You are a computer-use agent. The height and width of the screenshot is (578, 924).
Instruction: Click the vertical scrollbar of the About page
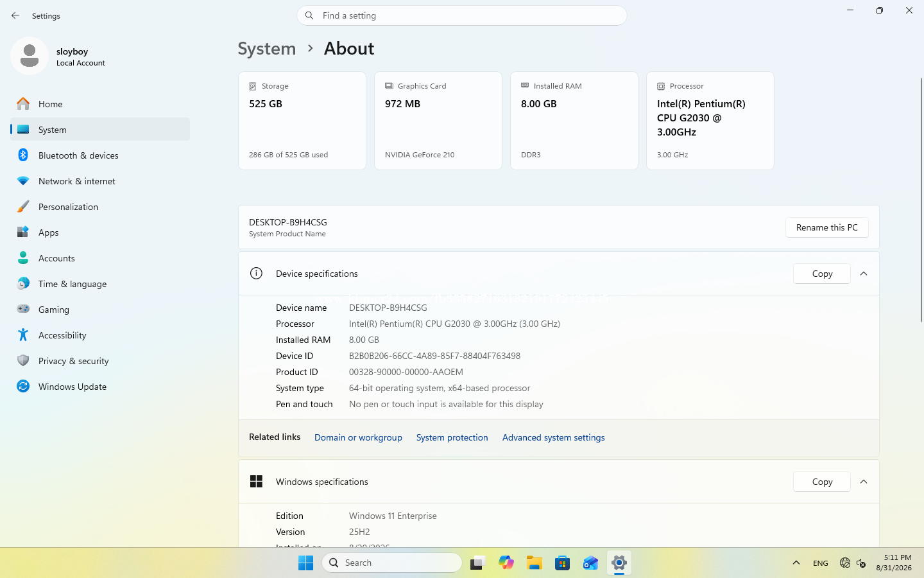921,199
